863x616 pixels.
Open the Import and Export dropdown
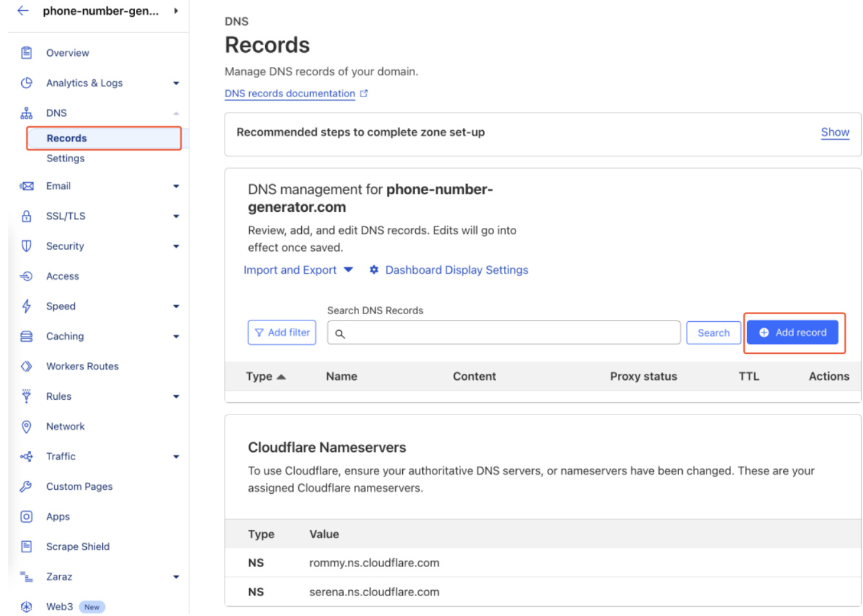pyautogui.click(x=298, y=270)
